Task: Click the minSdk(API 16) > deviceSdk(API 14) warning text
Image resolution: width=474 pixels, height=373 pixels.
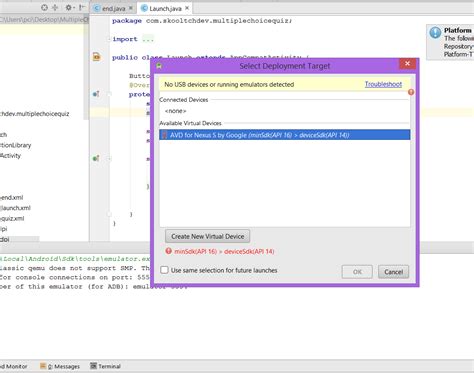Action: pyautogui.click(x=224, y=252)
